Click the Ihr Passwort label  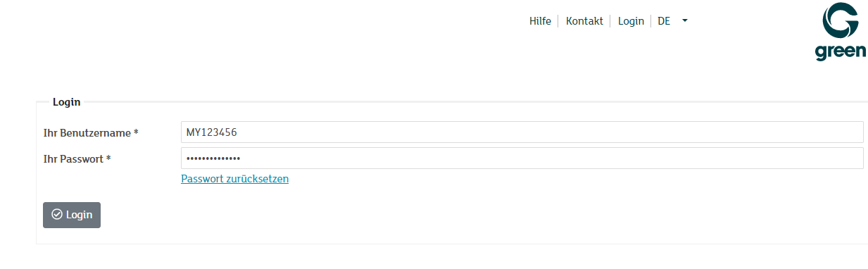coord(73,158)
